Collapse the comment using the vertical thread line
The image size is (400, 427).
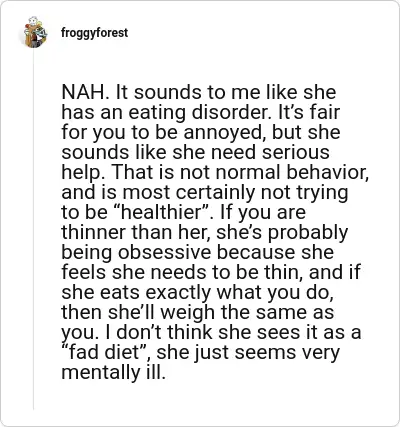click(x=34, y=229)
